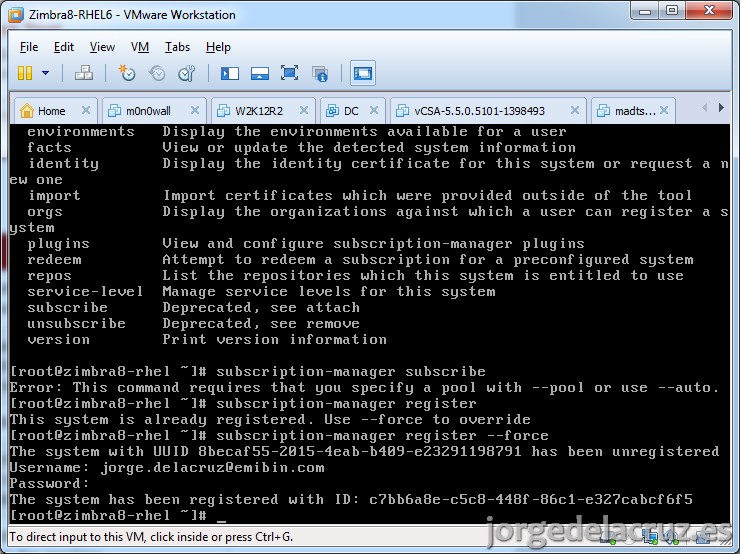740x554 pixels.
Task: Open the File menu
Action: pos(29,47)
